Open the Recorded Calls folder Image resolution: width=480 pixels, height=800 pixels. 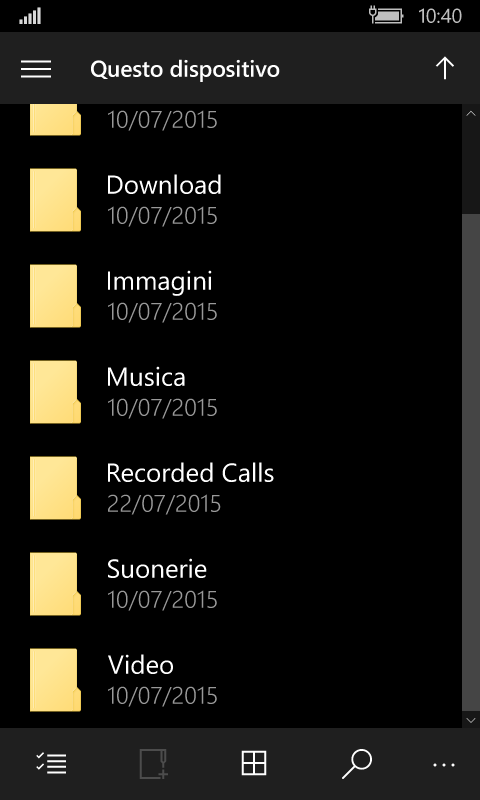point(231,488)
